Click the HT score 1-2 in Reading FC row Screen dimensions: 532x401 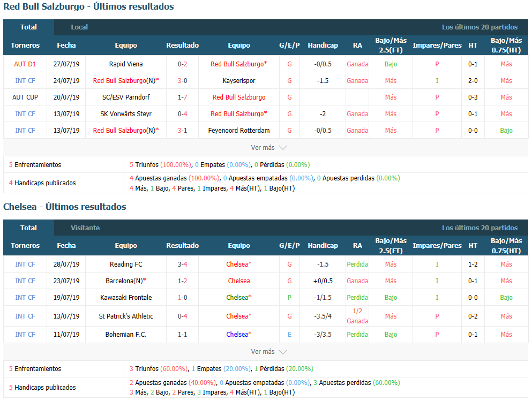(x=473, y=264)
